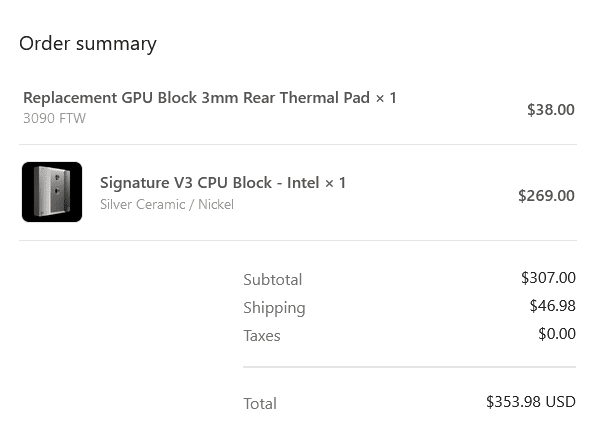Click the $38.00 item price
The image size is (616, 430).
[551, 110]
